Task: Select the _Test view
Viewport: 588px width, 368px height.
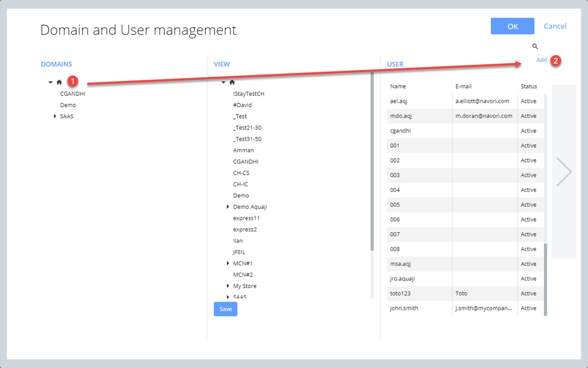Action: [240, 116]
